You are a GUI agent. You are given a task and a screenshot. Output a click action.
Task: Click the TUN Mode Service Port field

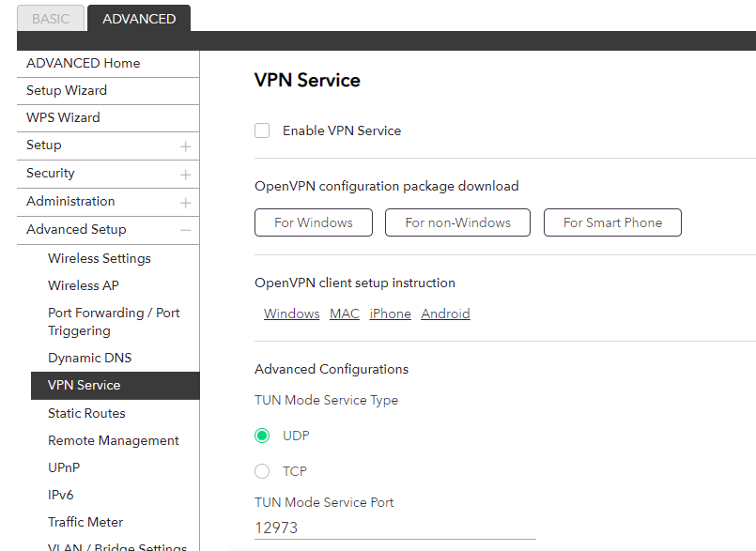pyautogui.click(x=394, y=528)
